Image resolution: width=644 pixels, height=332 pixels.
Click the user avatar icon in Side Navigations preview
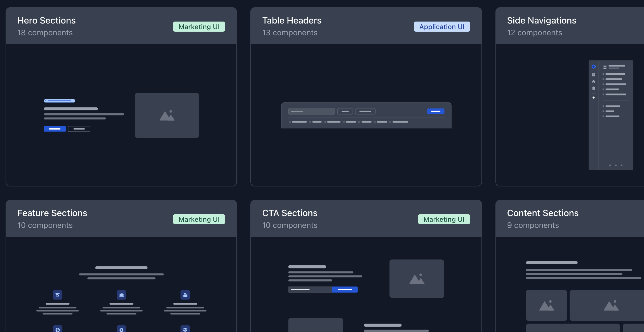click(x=605, y=67)
